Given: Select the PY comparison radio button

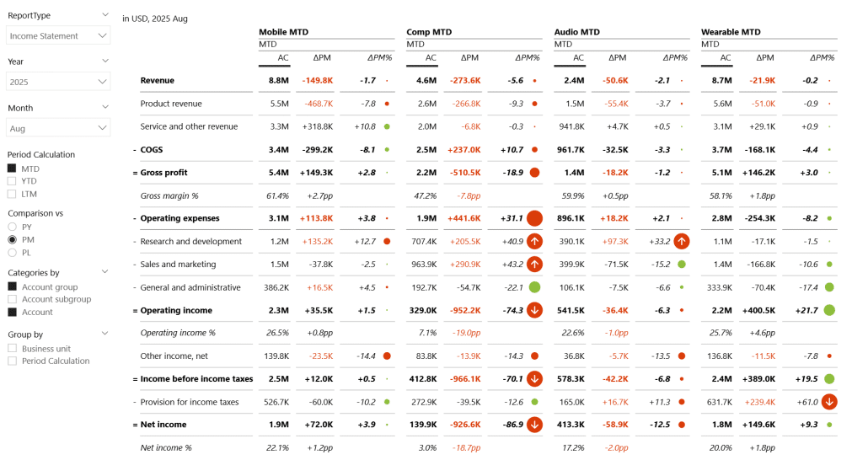Looking at the screenshot, I should [x=12, y=227].
